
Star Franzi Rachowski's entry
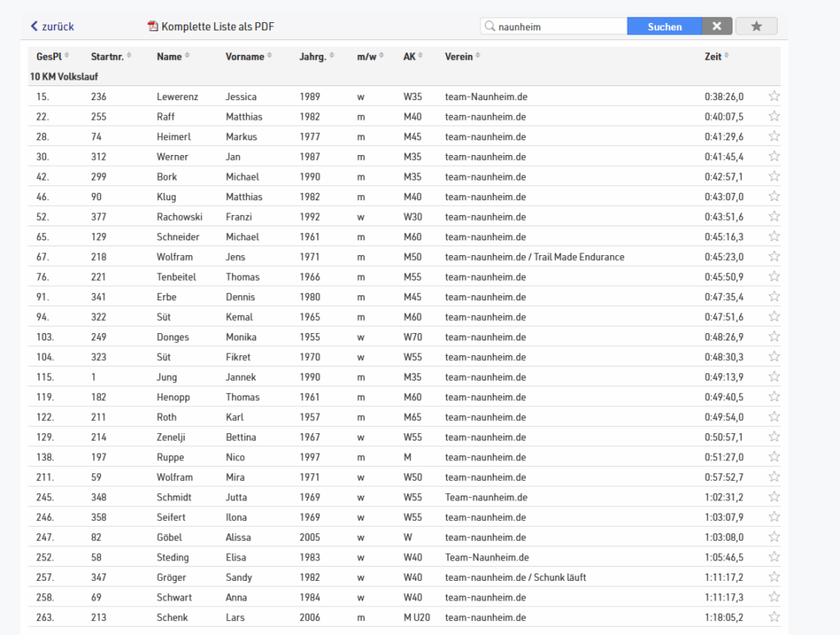774,217
